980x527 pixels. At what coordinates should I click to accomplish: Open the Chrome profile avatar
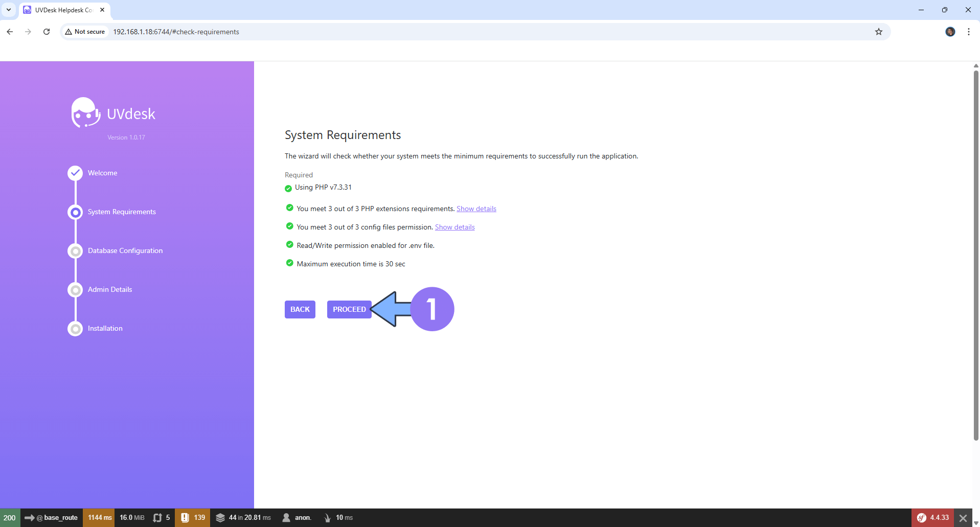pos(950,32)
